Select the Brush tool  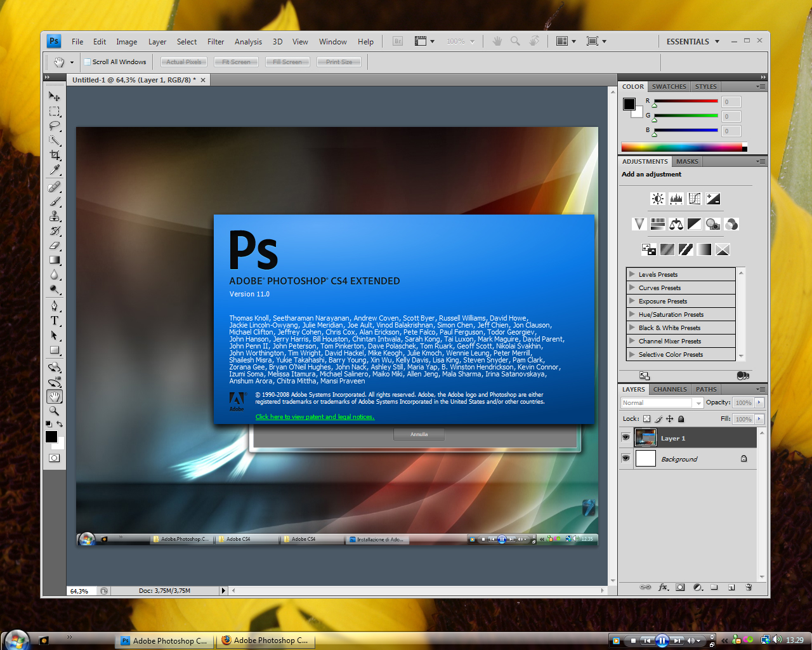[55, 201]
